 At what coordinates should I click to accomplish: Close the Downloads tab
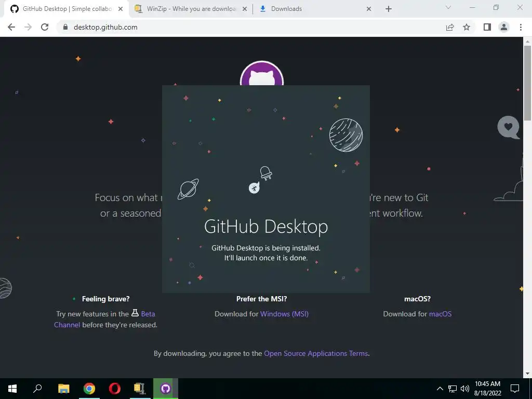tap(369, 9)
